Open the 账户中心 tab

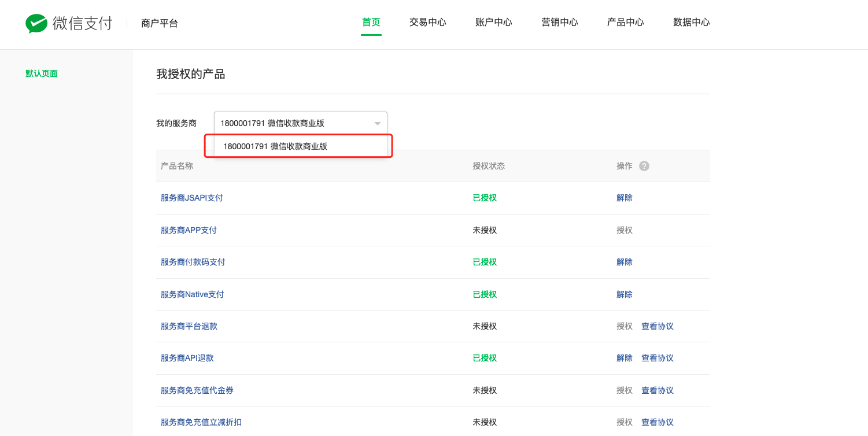(x=494, y=23)
